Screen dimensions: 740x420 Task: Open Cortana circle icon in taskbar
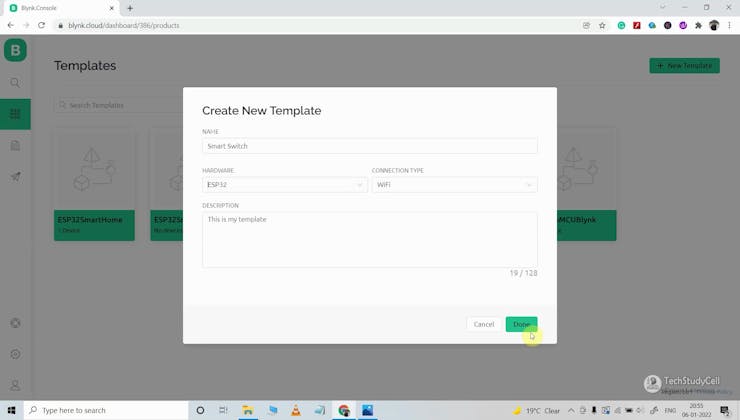[200, 411]
